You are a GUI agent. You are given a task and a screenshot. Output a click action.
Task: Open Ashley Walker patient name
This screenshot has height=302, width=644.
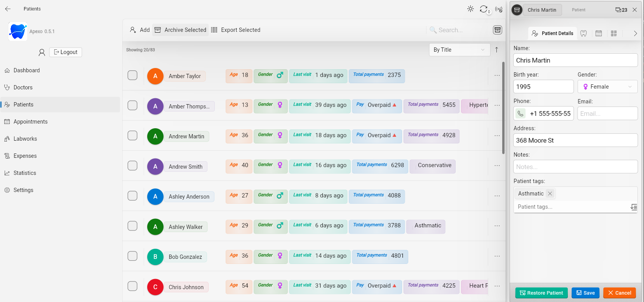186,227
